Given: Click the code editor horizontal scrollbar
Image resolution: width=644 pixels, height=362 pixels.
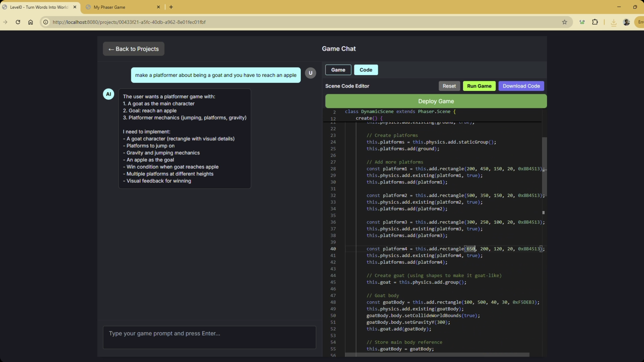Looking at the screenshot, I should 437,355.
